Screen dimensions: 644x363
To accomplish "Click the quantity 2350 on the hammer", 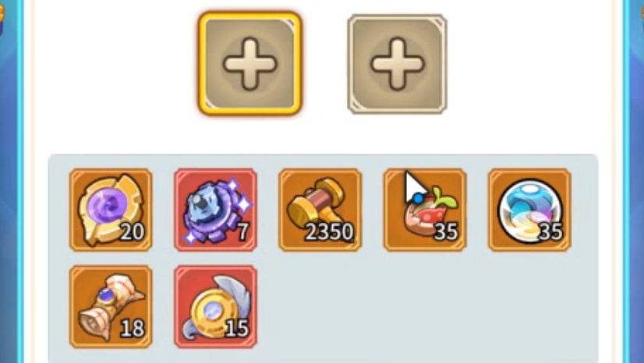I will pos(329,233).
